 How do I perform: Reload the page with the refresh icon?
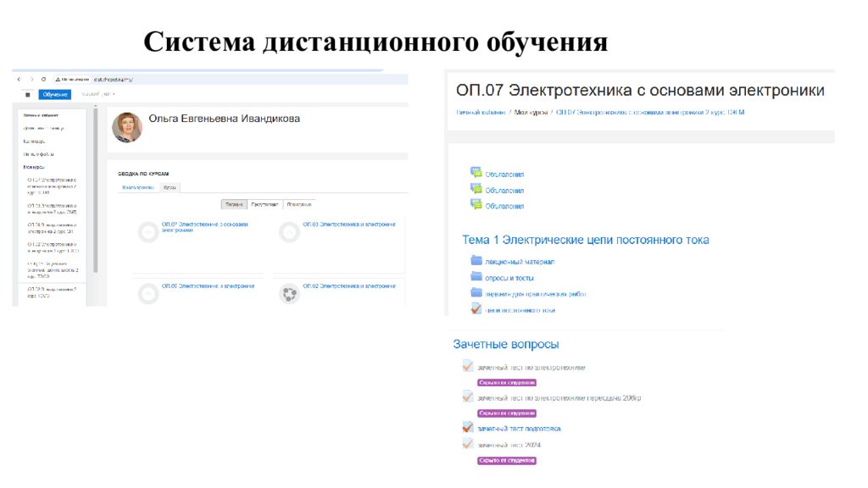43,79
